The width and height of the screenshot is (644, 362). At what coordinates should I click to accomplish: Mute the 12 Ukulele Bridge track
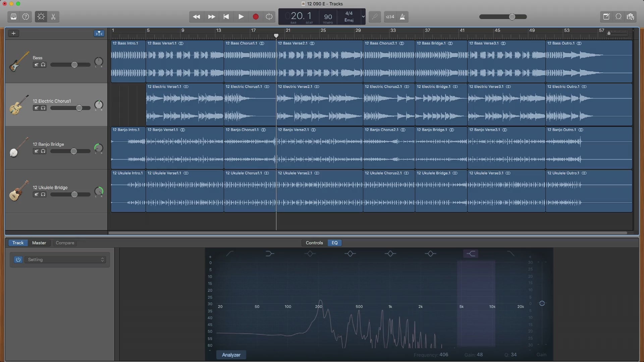click(36, 194)
